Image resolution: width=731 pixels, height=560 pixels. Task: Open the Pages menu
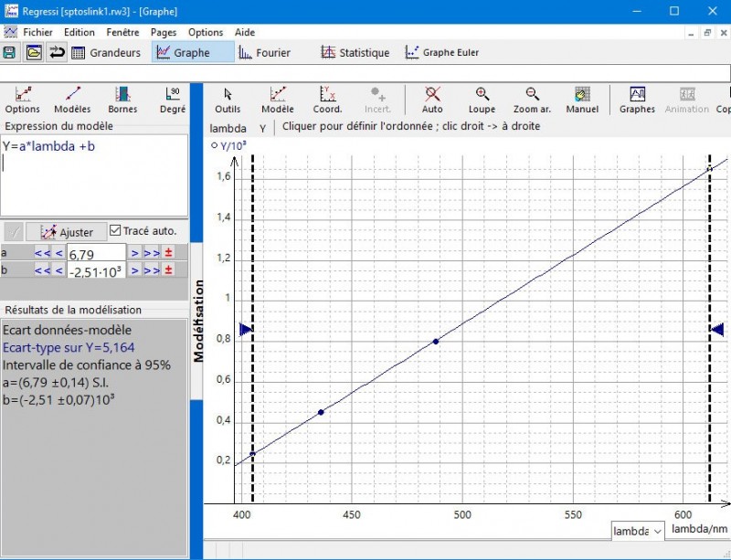point(164,32)
